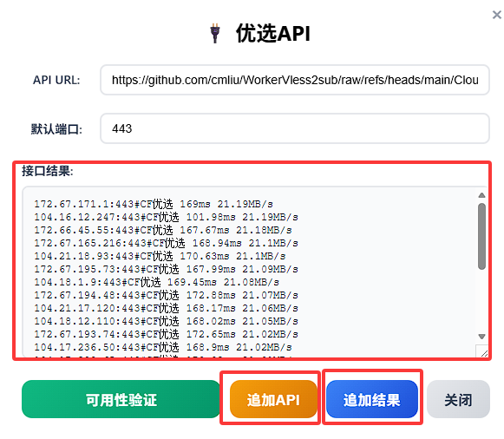
Task: Click the gray 关闭 button
Action: pos(458,399)
